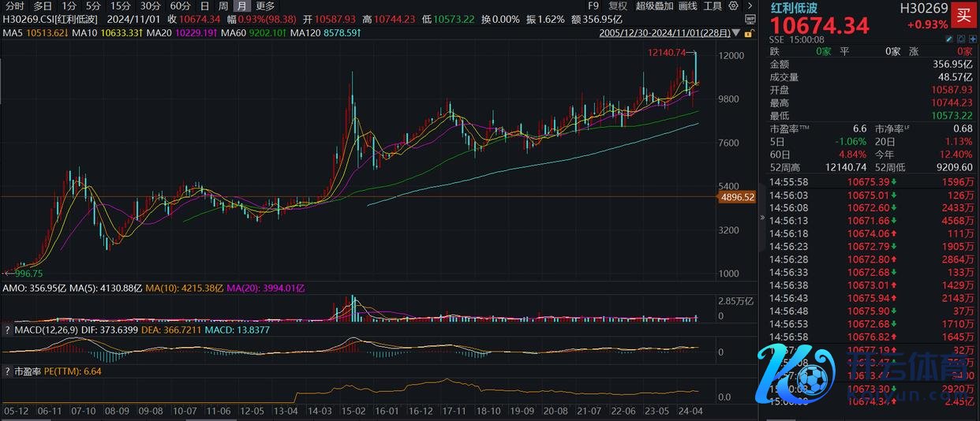The height and width of the screenshot is (421, 980).
Task: Switch to the 周 weekly tab
Action: click(223, 6)
